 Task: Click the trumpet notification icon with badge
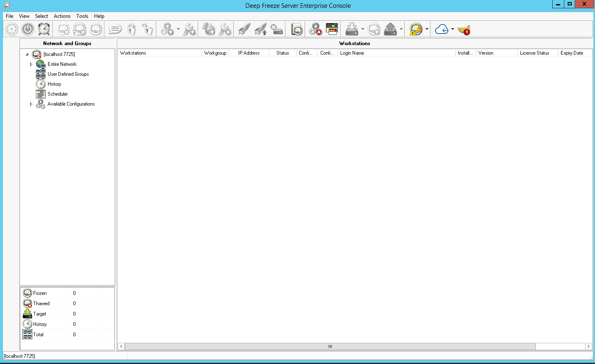464,30
